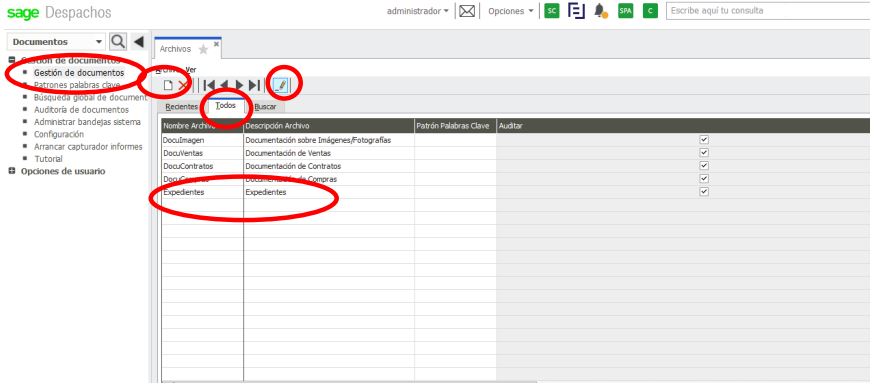874x386 pixels.
Task: Mark Archivos tab with star favorite
Action: point(203,50)
